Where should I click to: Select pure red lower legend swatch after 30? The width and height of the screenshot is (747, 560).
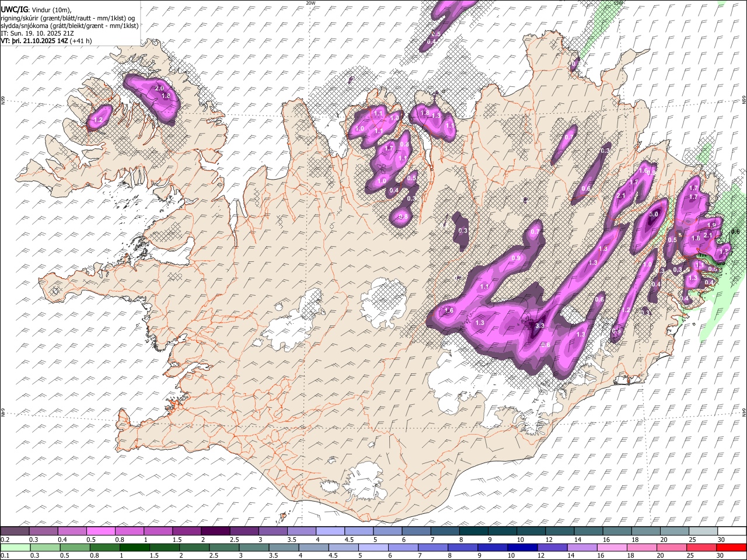coord(731,547)
